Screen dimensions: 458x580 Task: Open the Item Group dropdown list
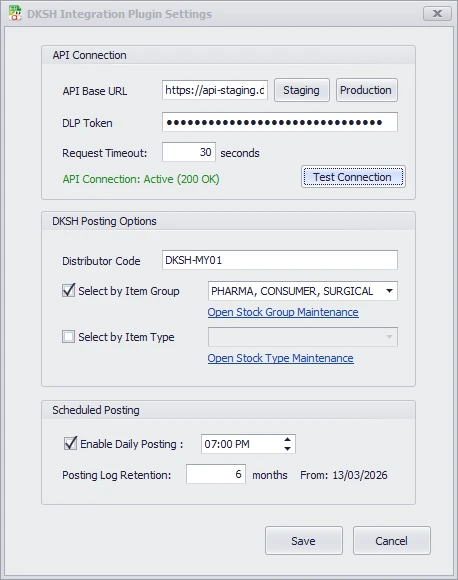click(x=389, y=291)
